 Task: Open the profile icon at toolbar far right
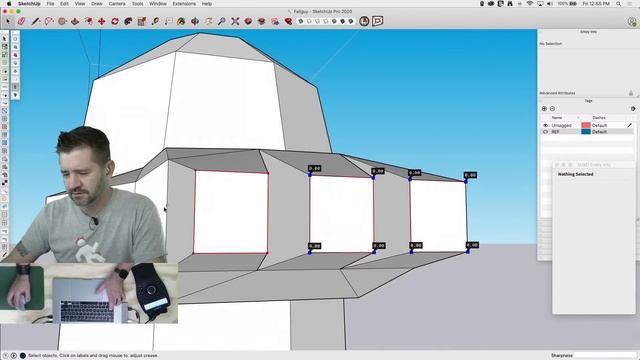point(632,22)
